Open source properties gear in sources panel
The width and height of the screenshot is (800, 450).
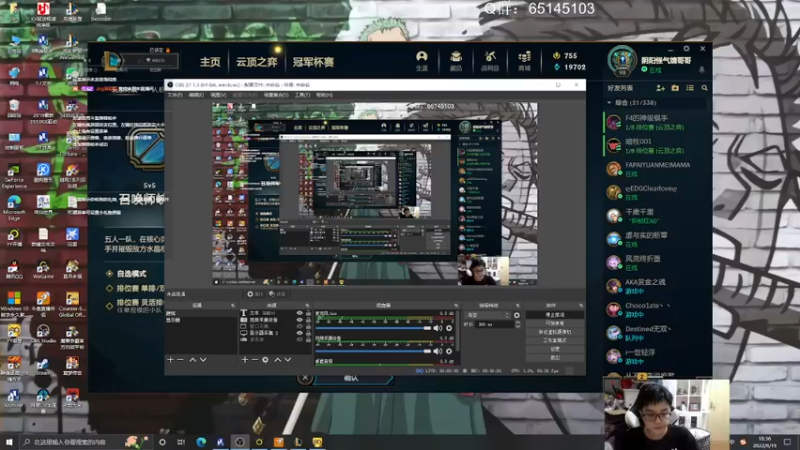[x=265, y=360]
